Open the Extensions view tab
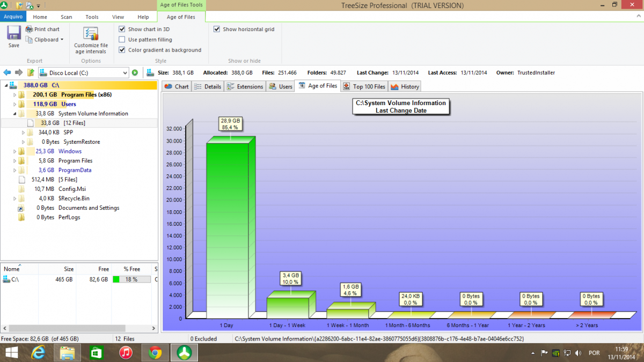This screenshot has width=644, height=362. (245, 86)
